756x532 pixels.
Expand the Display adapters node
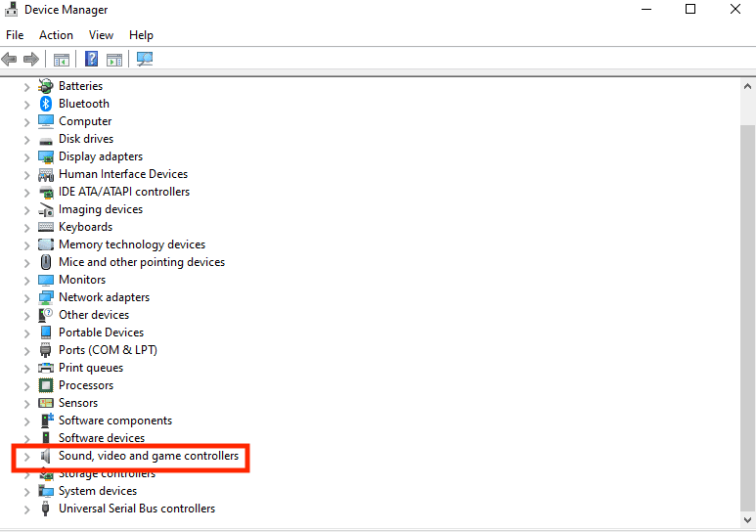pos(27,157)
